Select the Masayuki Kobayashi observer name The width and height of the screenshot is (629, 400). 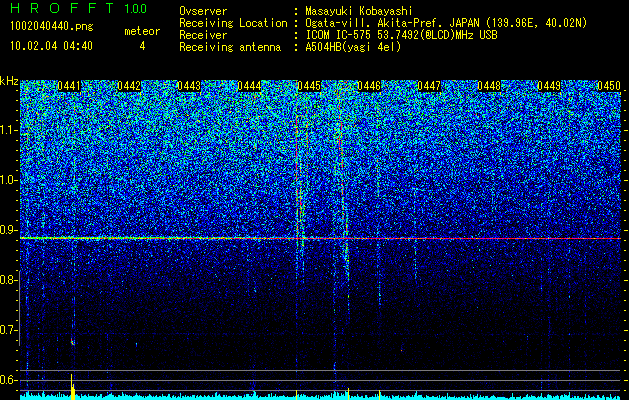pyautogui.click(x=359, y=11)
